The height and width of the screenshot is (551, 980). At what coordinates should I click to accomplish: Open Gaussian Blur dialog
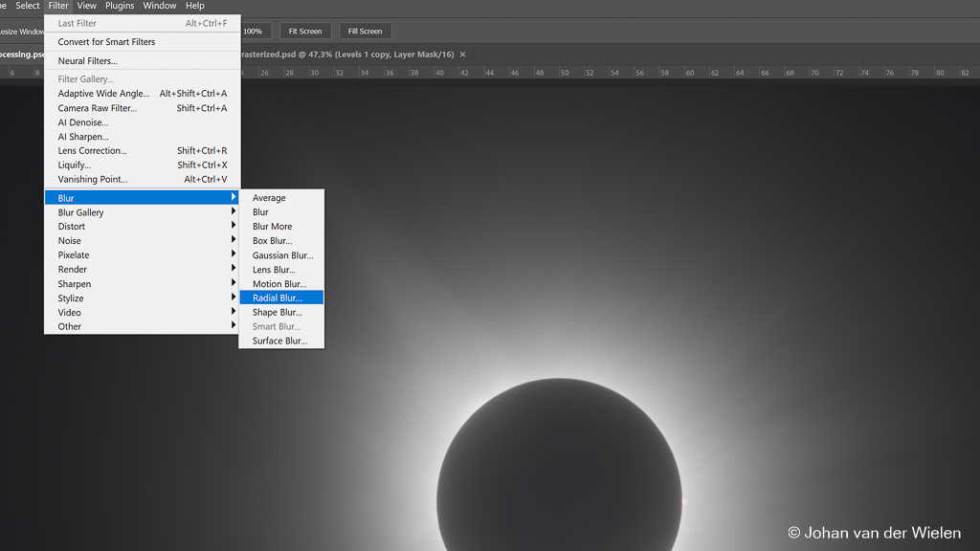(x=281, y=254)
